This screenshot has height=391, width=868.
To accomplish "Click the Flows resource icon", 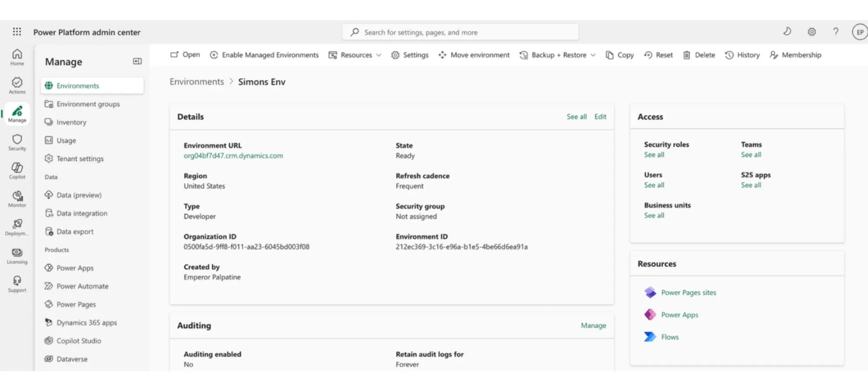I will (x=650, y=337).
